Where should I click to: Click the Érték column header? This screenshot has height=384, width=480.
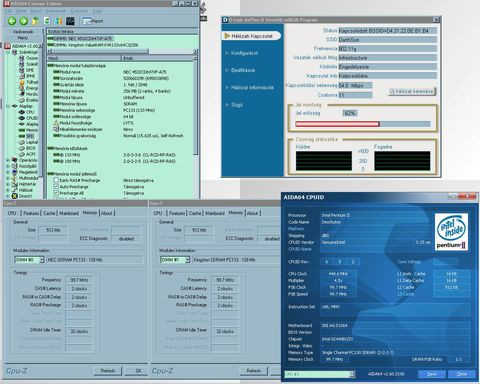[x=157, y=58]
